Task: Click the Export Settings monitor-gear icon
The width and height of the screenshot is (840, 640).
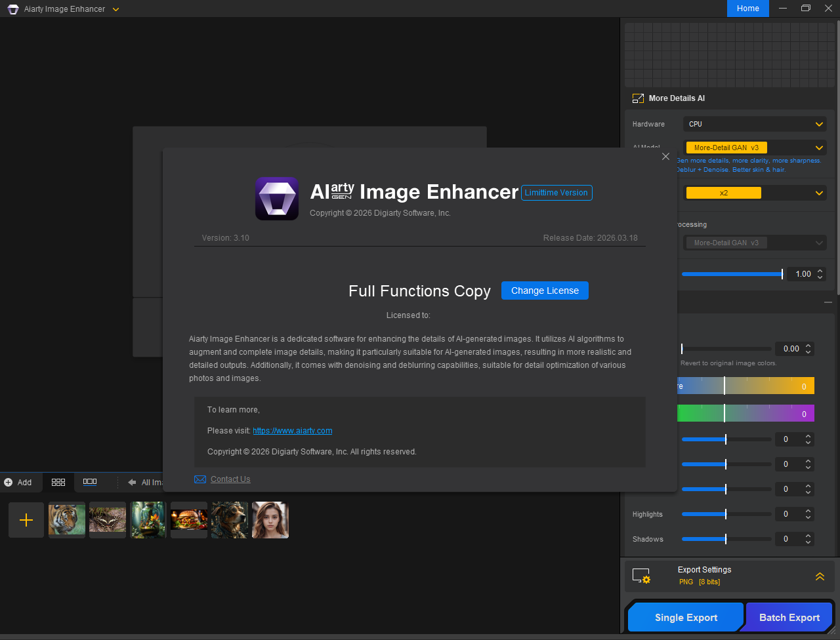Action: 641,576
